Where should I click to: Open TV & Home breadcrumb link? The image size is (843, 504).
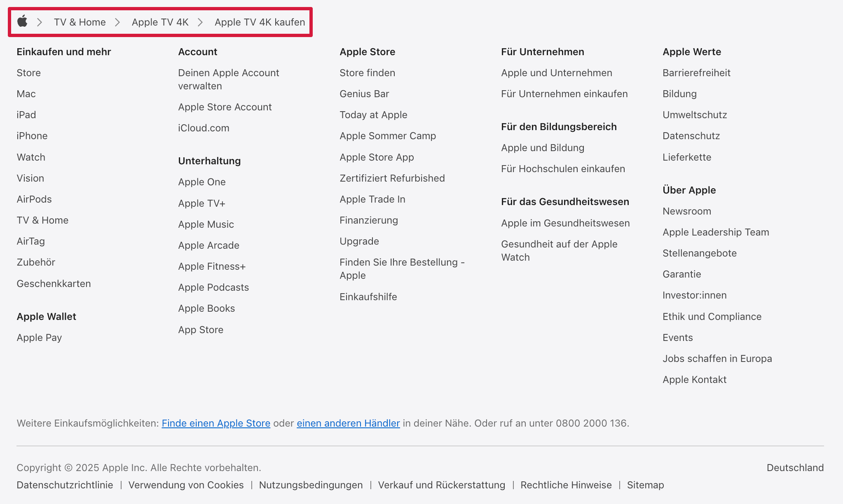tap(80, 22)
